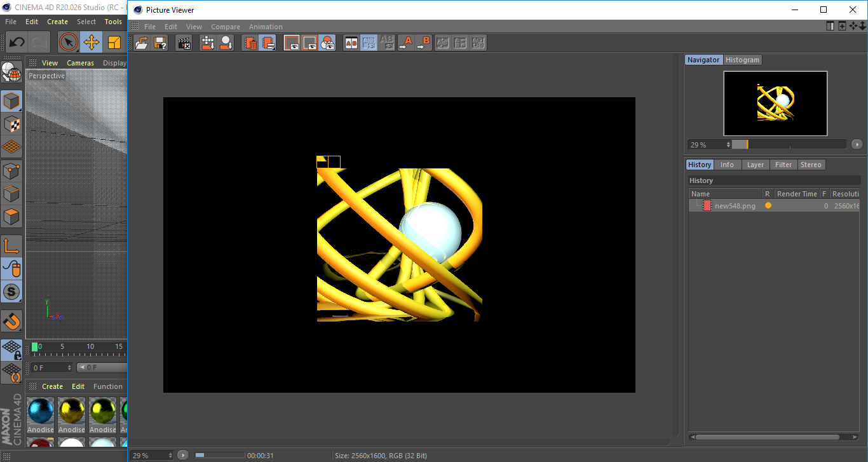Select the Live Selection tool in Cinema 4D
This screenshot has height=462, width=868.
coord(69,43)
